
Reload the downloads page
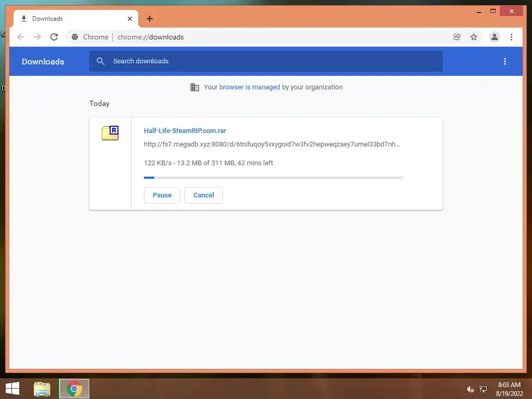[54, 37]
